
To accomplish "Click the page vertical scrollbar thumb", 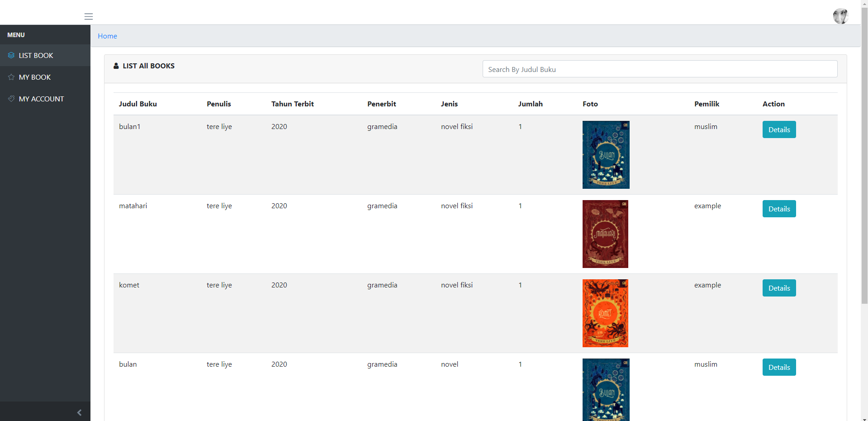I will point(864,155).
